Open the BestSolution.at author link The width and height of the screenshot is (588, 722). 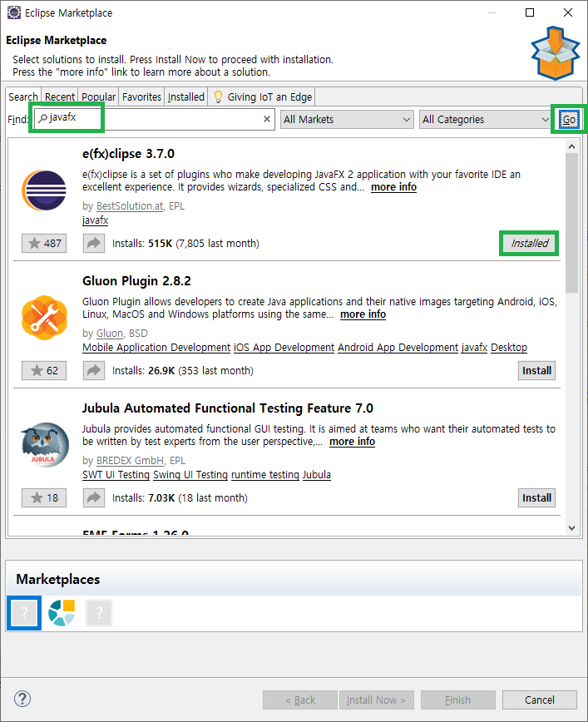[x=130, y=205]
